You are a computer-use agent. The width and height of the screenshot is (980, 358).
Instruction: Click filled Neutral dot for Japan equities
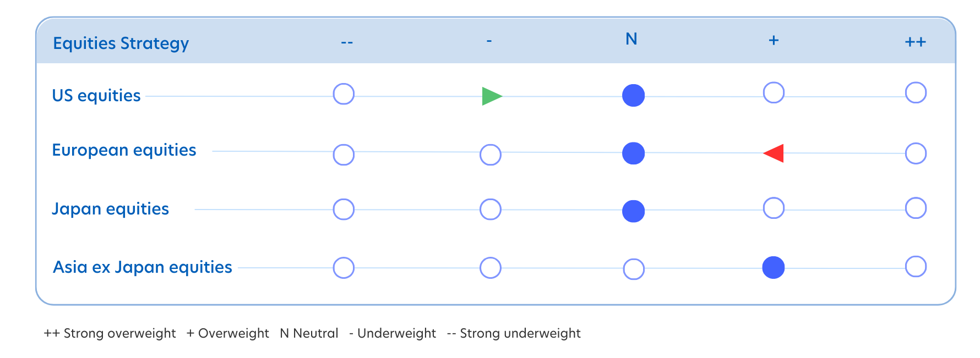click(633, 211)
